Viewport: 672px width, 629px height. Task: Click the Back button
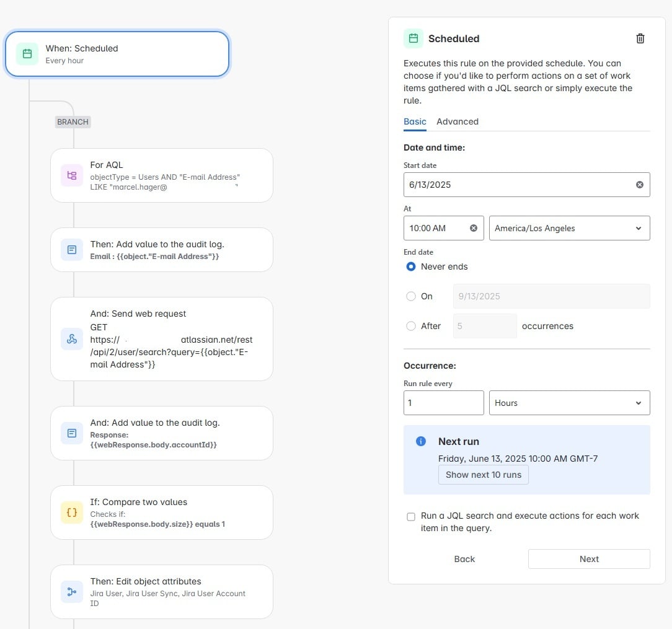(464, 559)
